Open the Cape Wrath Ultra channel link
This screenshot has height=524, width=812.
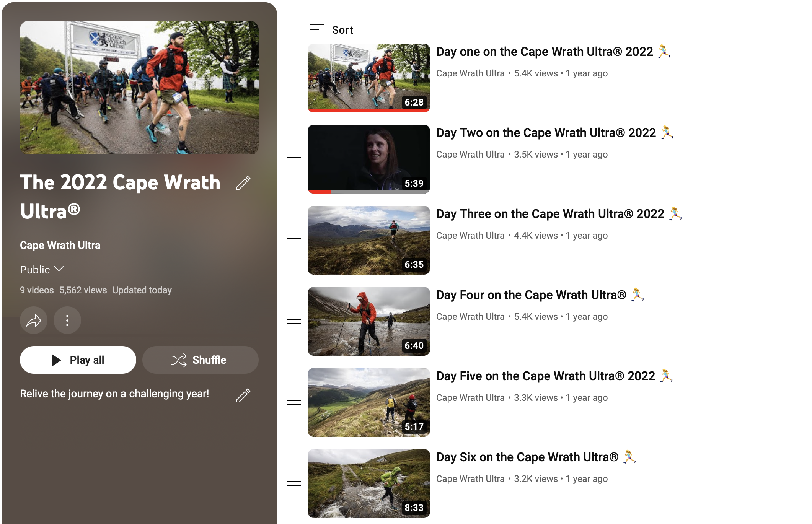click(60, 245)
